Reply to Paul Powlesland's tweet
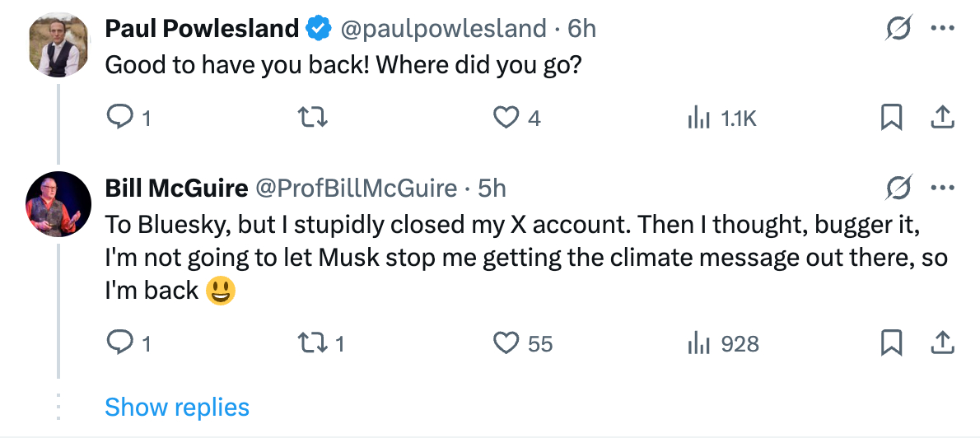This screenshot has height=438, width=980. pyautogui.click(x=120, y=119)
